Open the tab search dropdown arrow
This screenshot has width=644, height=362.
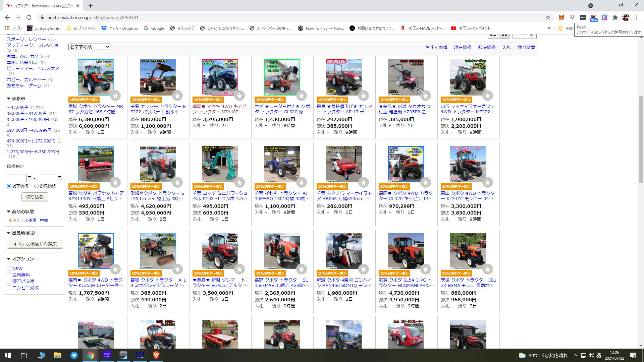tap(591, 5)
